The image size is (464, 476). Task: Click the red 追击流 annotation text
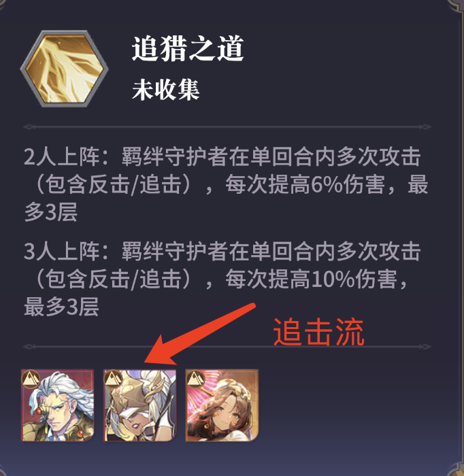click(x=318, y=332)
